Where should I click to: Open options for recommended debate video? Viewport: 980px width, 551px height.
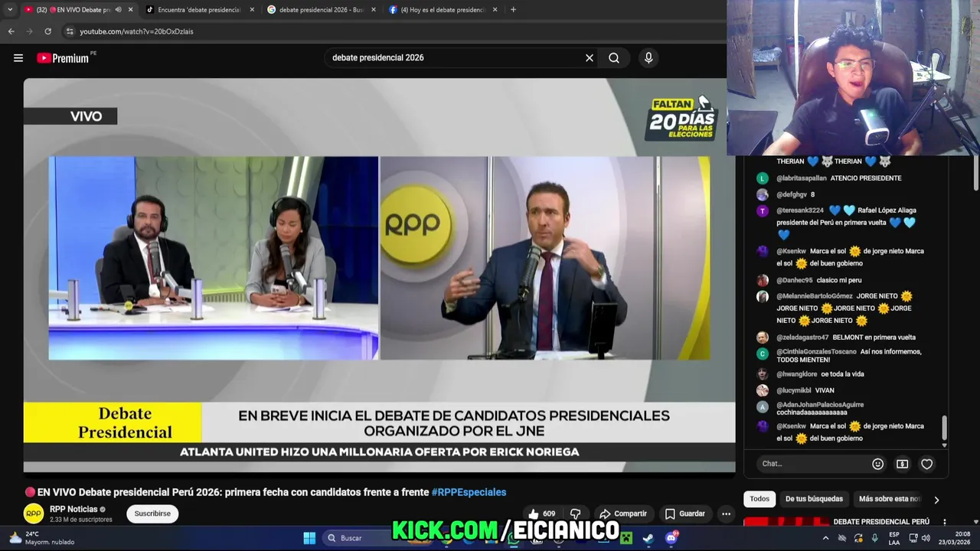click(x=944, y=522)
